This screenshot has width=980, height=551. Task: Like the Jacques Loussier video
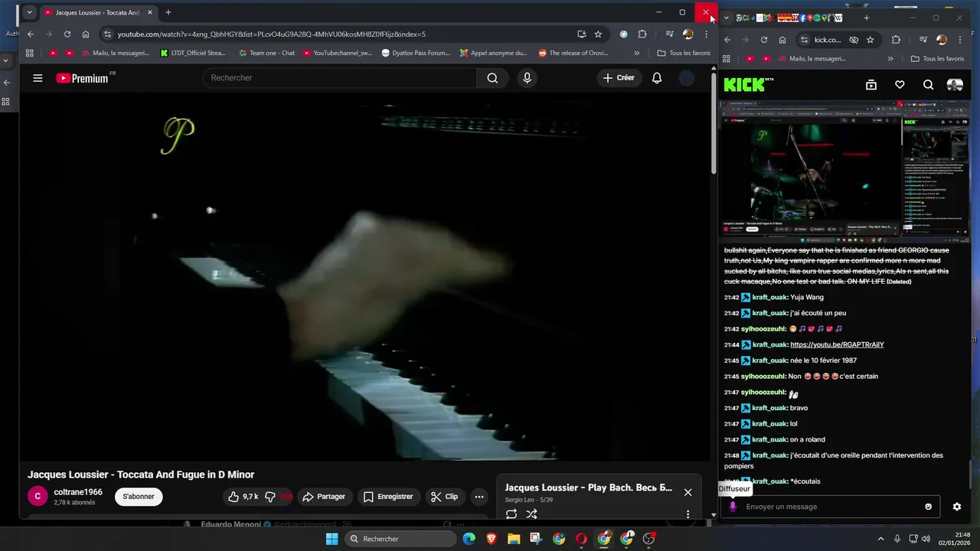[243, 497]
